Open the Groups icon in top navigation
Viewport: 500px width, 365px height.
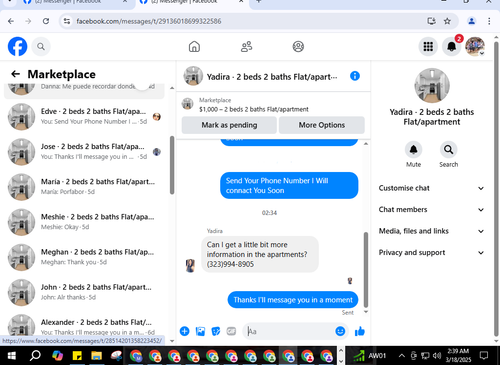298,46
